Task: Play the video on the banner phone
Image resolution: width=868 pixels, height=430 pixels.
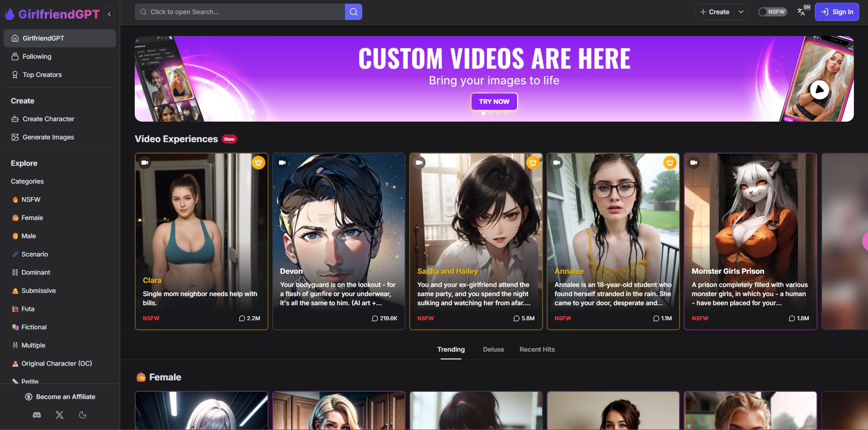Action: 819,90
